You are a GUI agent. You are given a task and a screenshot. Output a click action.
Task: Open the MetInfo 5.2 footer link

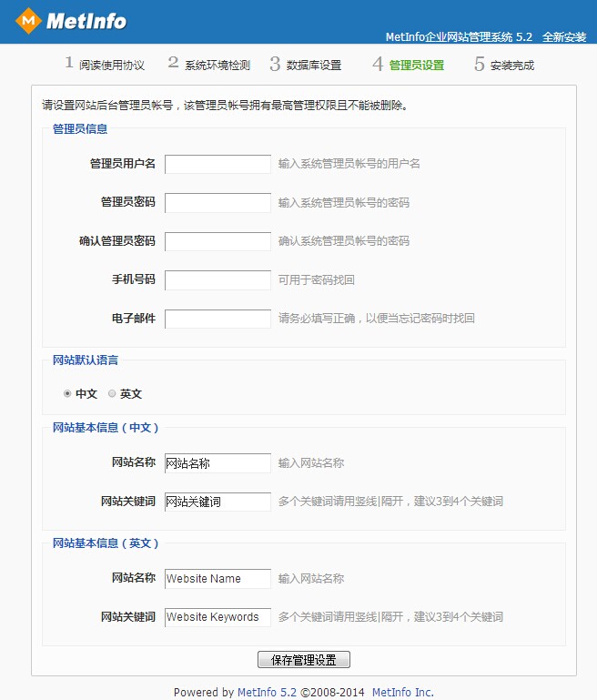267,692
